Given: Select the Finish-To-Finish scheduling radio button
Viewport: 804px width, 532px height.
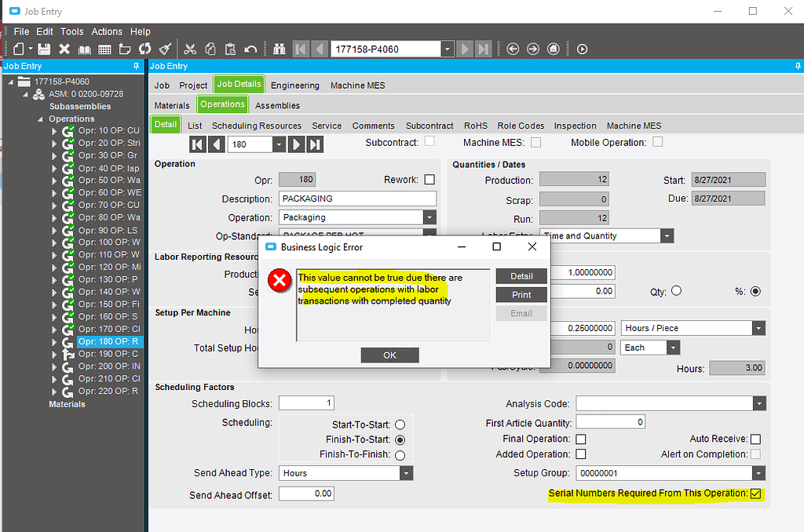Looking at the screenshot, I should point(400,454).
